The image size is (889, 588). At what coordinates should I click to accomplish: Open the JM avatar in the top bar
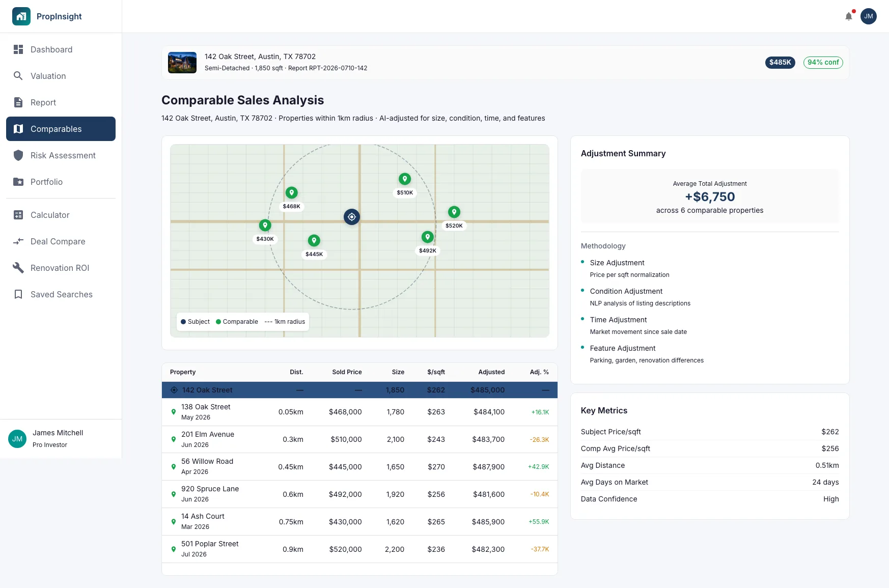coord(869,16)
